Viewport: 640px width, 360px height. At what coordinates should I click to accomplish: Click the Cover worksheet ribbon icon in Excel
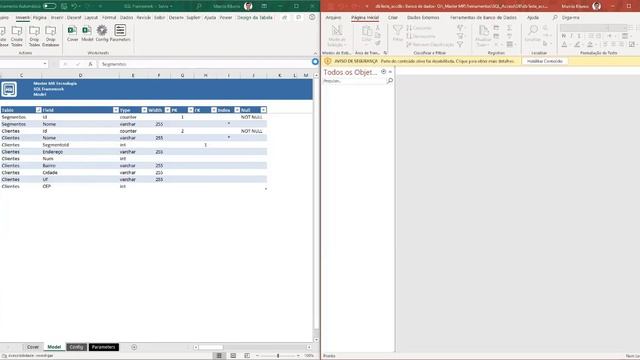72,33
